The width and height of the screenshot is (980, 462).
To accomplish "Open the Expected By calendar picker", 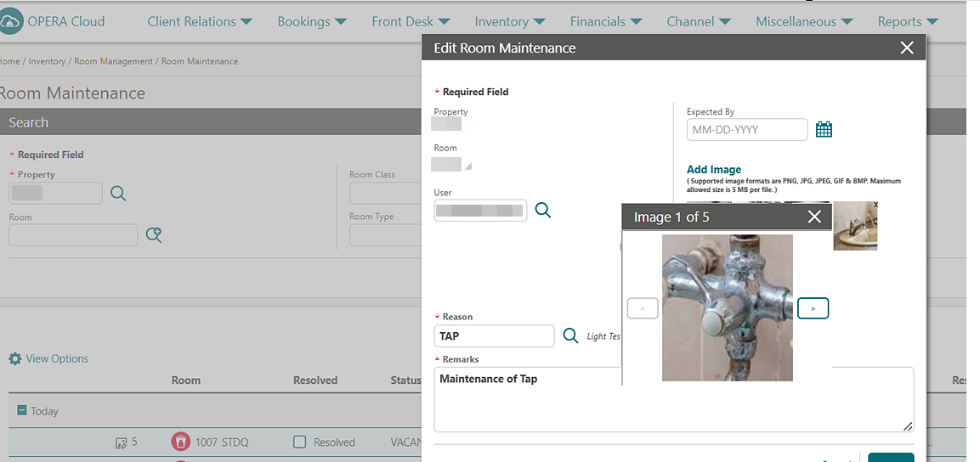I will pyautogui.click(x=824, y=130).
